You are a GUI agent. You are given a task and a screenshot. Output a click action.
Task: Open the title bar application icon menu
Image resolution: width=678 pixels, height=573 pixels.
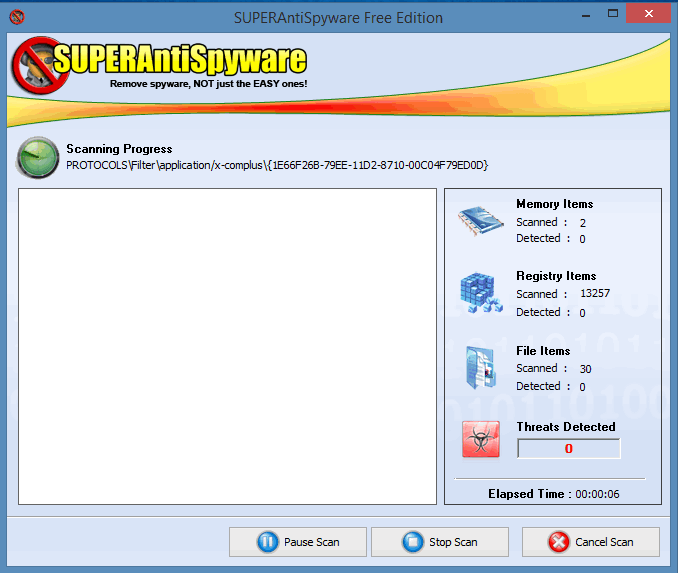pyautogui.click(x=16, y=17)
